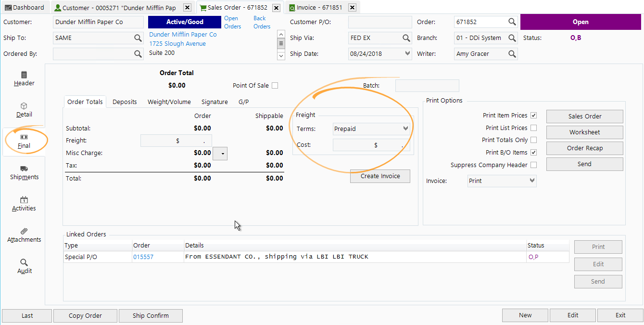The height and width of the screenshot is (325, 644).
Task: Open the Final section icon
Action: tap(24, 141)
